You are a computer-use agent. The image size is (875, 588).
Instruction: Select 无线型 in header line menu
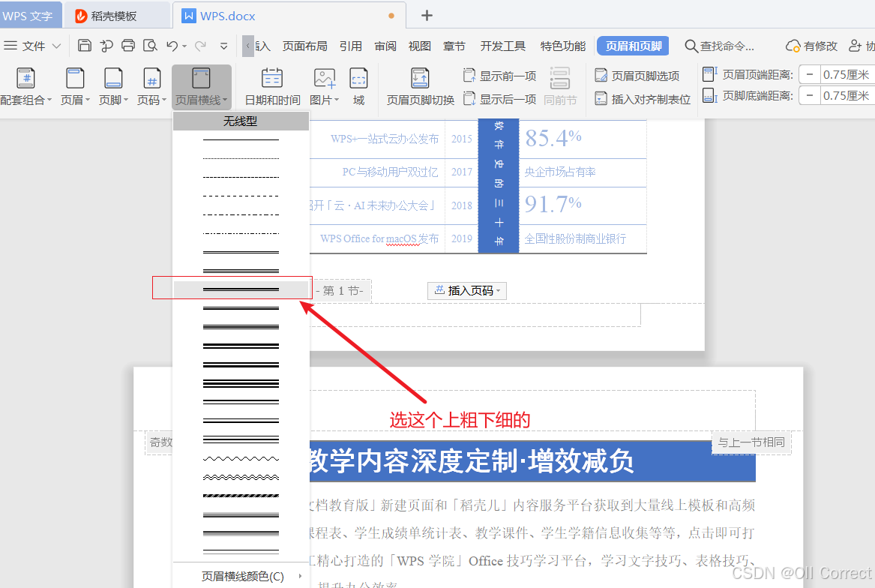click(241, 121)
